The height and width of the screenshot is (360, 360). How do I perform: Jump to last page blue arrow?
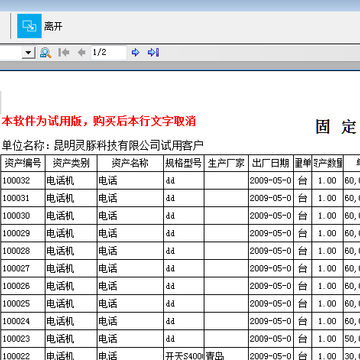click(153, 52)
